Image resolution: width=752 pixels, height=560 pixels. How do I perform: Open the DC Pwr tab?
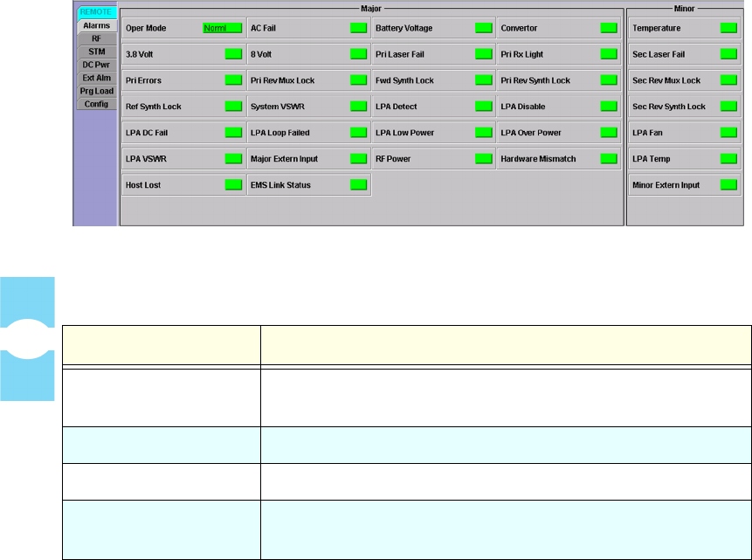tap(96, 65)
